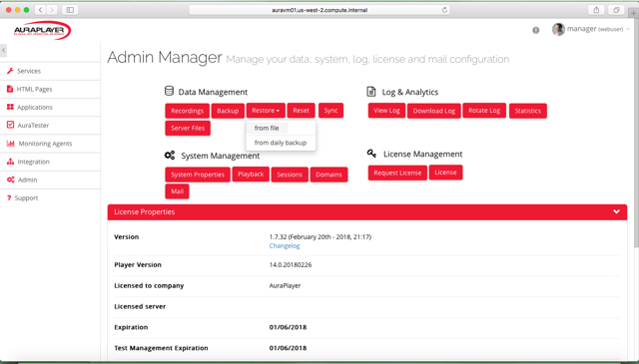Click the Sync button
Image resolution: width=639 pixels, height=364 pixels.
click(330, 111)
